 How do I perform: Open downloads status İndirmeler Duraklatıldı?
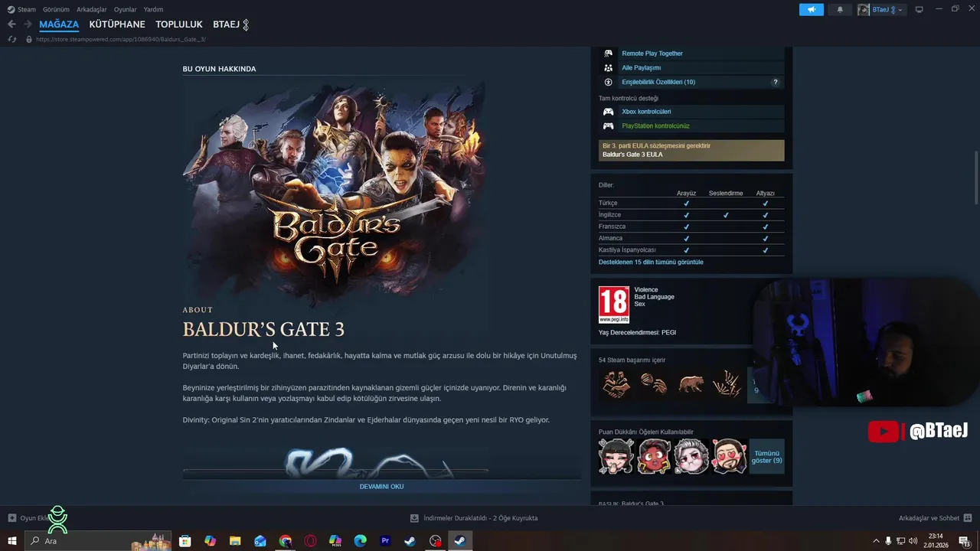point(474,518)
